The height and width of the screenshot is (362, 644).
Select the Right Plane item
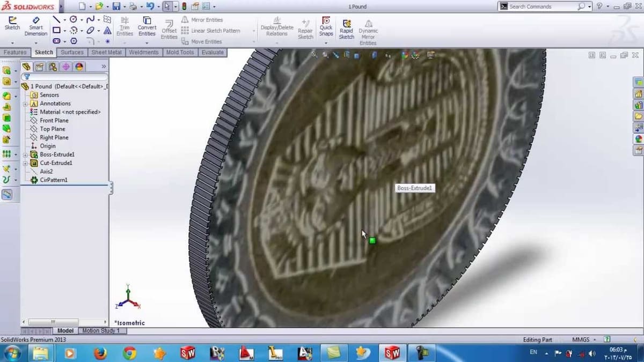54,138
